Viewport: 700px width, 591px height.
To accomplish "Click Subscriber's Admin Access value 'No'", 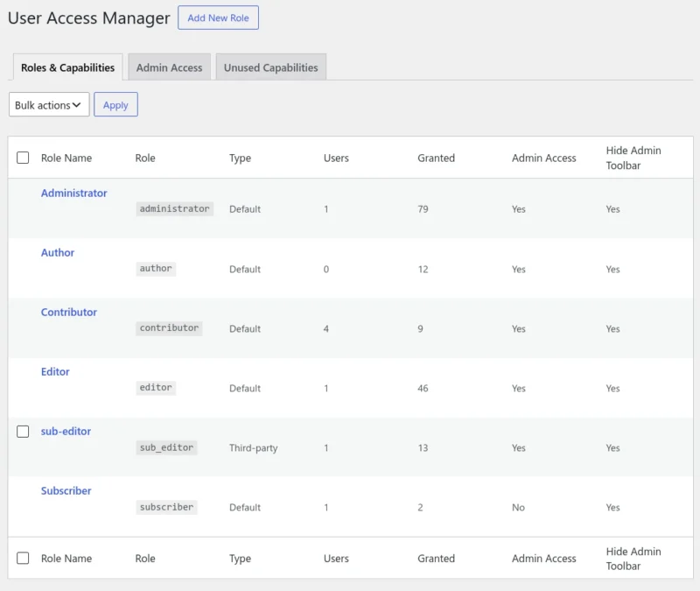I will pyautogui.click(x=518, y=508).
